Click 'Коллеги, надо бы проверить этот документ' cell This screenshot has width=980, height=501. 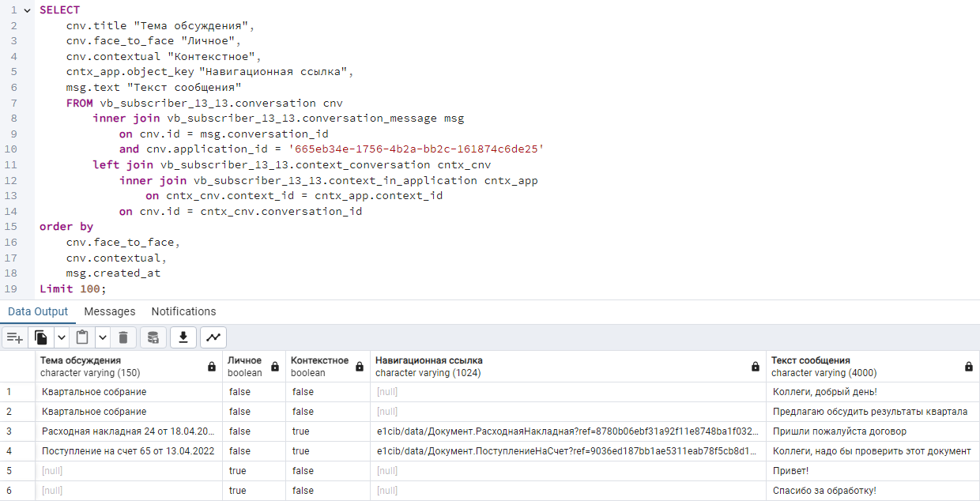[873, 451]
